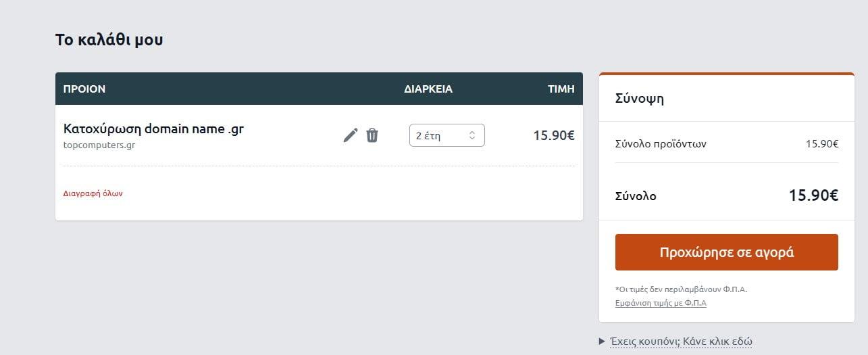Click the 15.90€ item price in the cart row
Screen dimensions: 868x355
coord(554,135)
